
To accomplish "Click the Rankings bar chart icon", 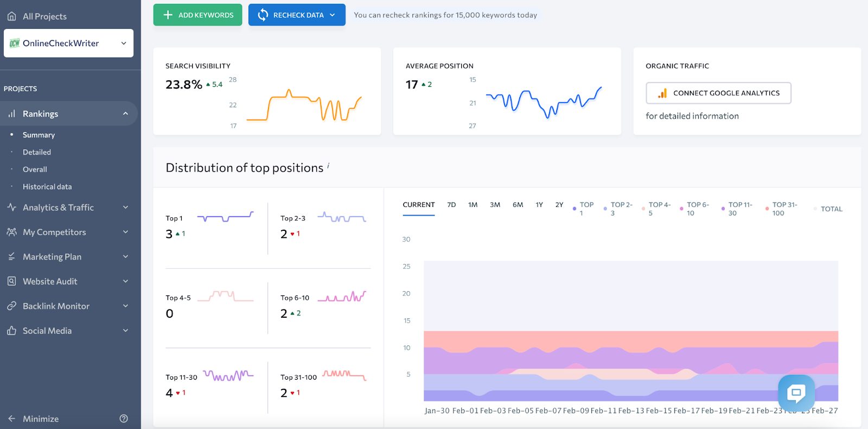I will pos(11,113).
